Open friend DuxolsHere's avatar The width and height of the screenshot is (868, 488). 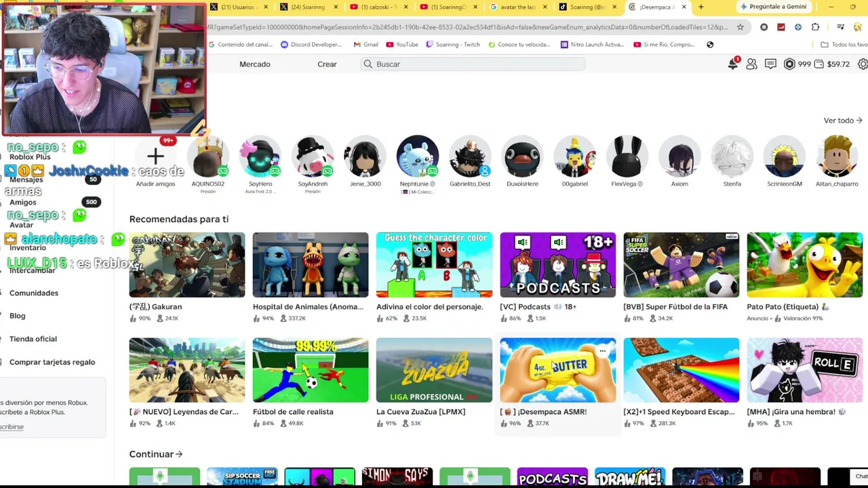[522, 157]
